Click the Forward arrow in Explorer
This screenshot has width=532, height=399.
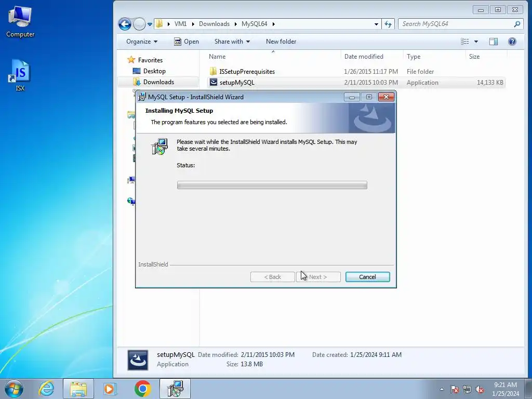(x=139, y=24)
